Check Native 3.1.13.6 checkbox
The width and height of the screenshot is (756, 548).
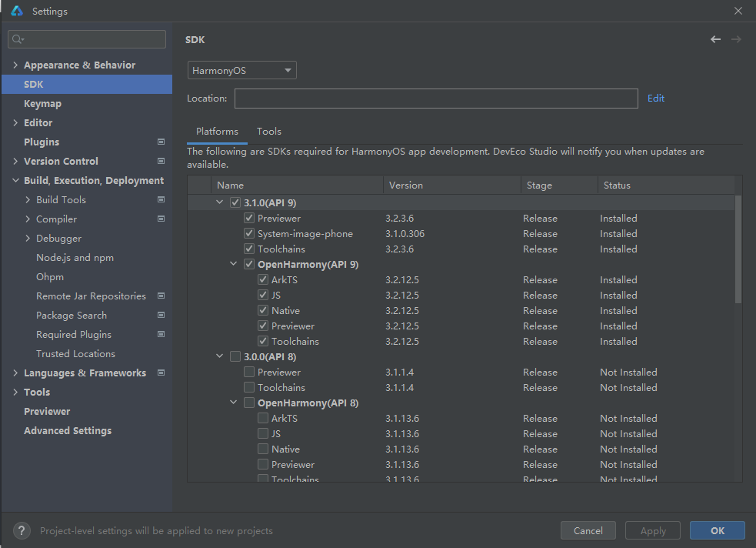[263, 449]
